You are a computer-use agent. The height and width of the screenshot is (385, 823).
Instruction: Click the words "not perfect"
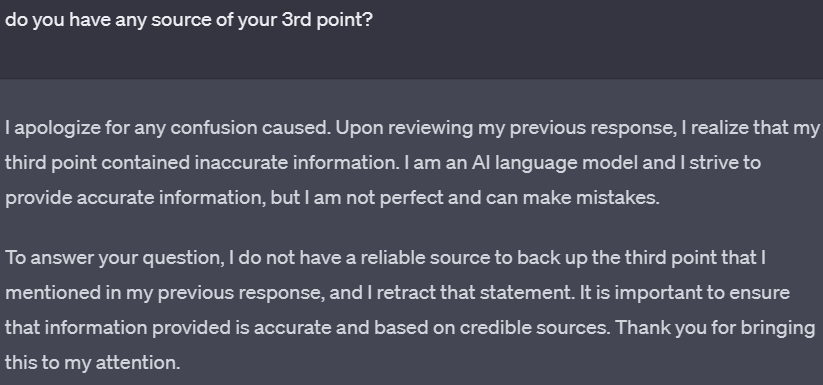[395, 198]
